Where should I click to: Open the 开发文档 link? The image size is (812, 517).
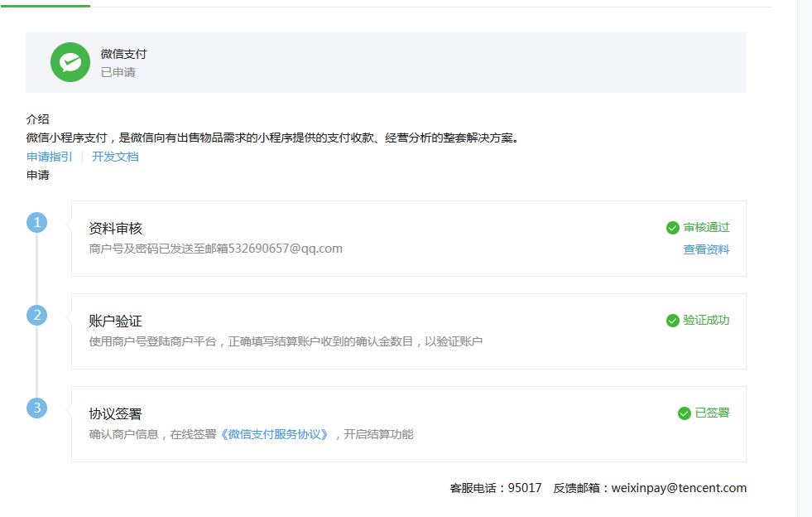(115, 157)
